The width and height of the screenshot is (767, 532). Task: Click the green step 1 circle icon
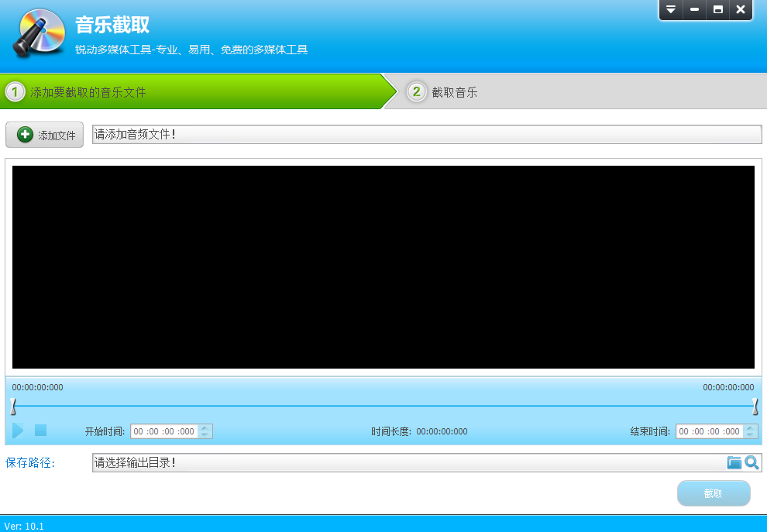[x=17, y=91]
